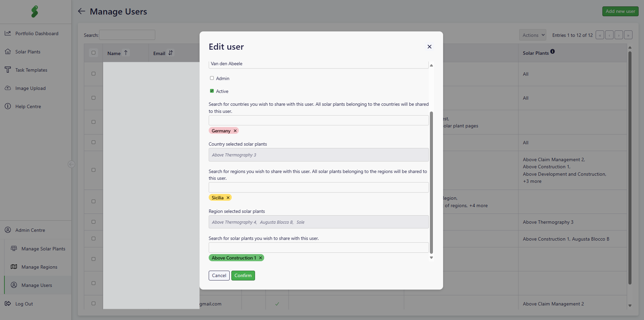
Task: Remove the Sicilia region tag
Action: click(228, 198)
